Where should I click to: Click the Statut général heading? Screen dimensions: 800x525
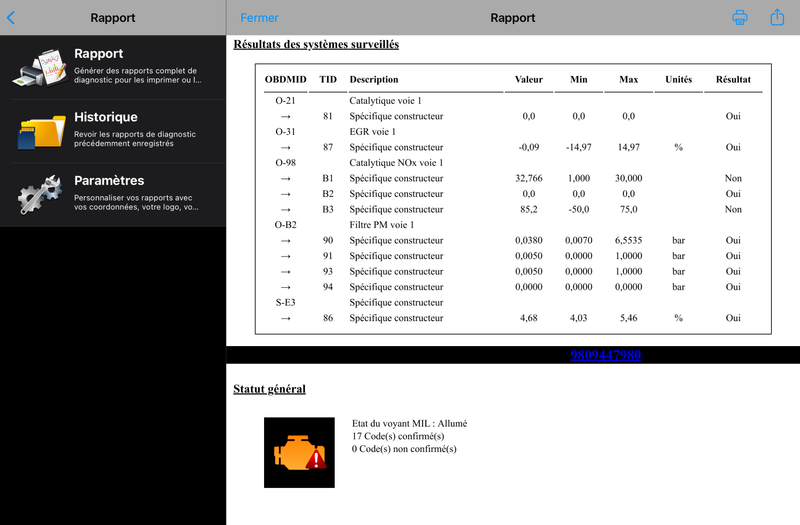(269, 389)
